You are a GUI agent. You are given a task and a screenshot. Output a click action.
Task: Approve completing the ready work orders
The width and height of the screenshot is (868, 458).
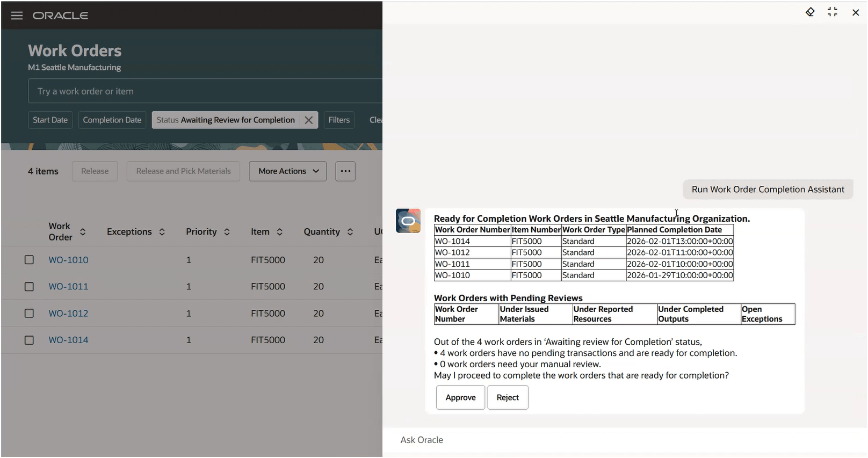tap(460, 398)
